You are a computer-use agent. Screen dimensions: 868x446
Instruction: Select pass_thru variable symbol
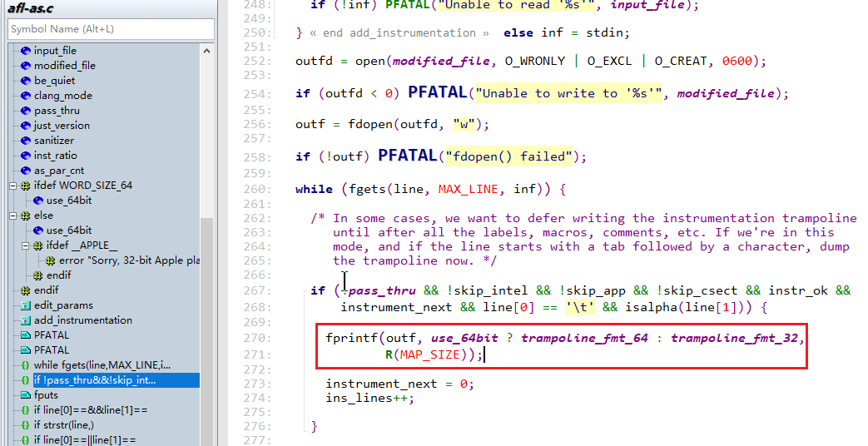click(x=57, y=110)
